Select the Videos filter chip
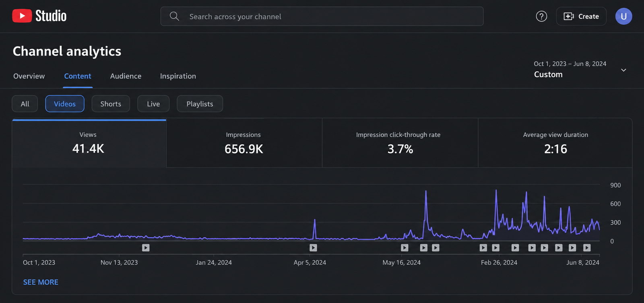The height and width of the screenshot is (303, 644). (x=65, y=104)
